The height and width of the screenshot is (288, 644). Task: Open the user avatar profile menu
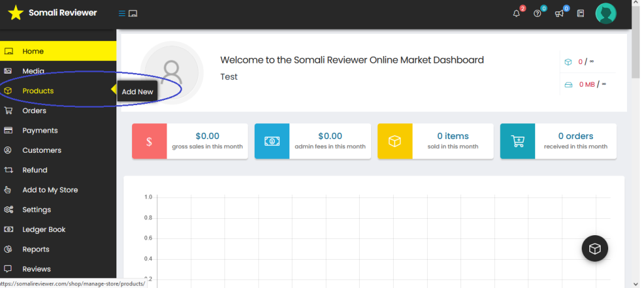click(606, 13)
